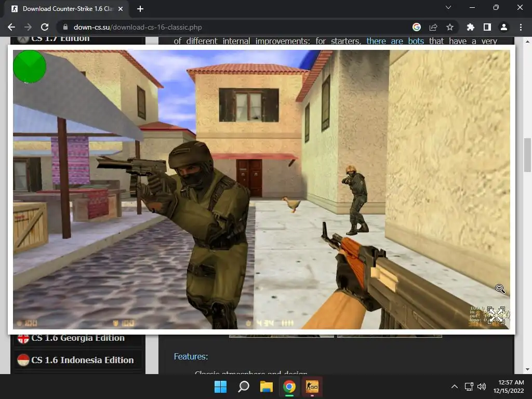The image size is (532, 399).
Task: Click the enlarged Counter-Strike screenshot
Action: coord(261,189)
